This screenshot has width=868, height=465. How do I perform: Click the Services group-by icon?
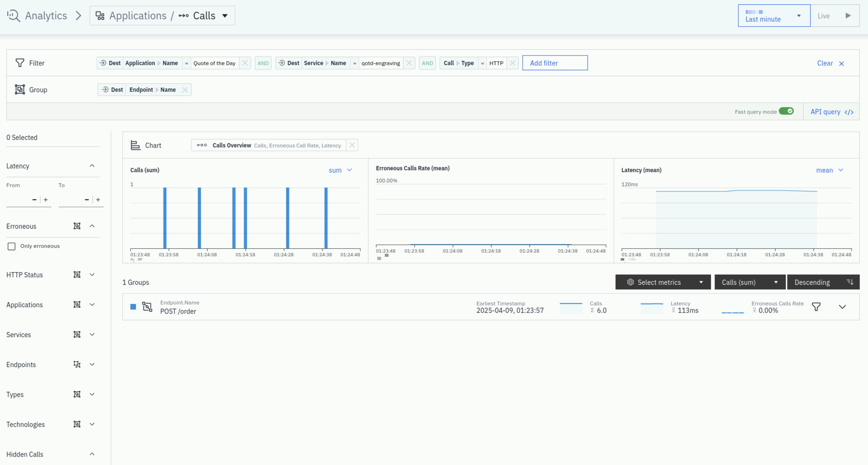click(x=77, y=334)
